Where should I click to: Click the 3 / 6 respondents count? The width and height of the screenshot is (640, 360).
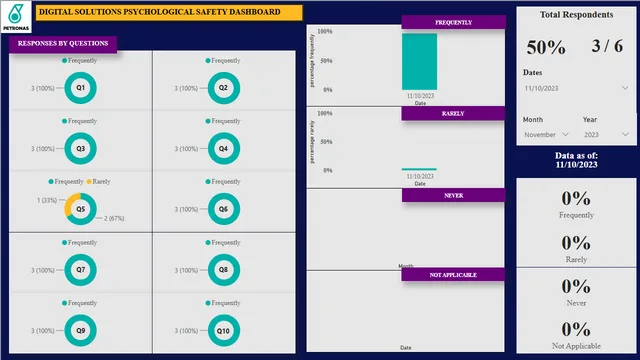(607, 46)
